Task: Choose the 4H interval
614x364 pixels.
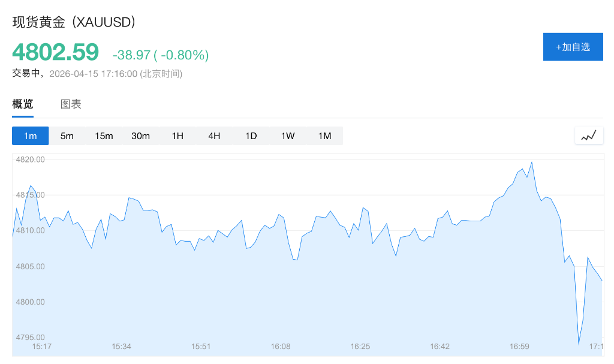Action: click(214, 136)
